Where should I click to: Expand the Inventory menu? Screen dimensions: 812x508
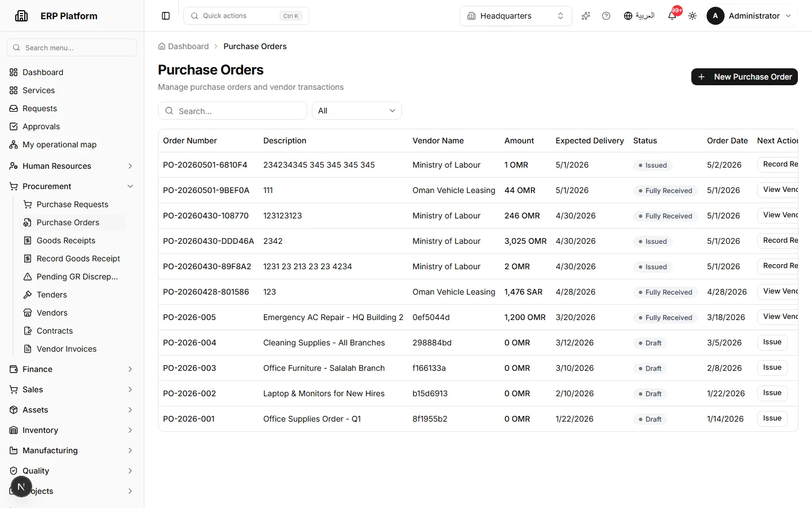(x=72, y=430)
